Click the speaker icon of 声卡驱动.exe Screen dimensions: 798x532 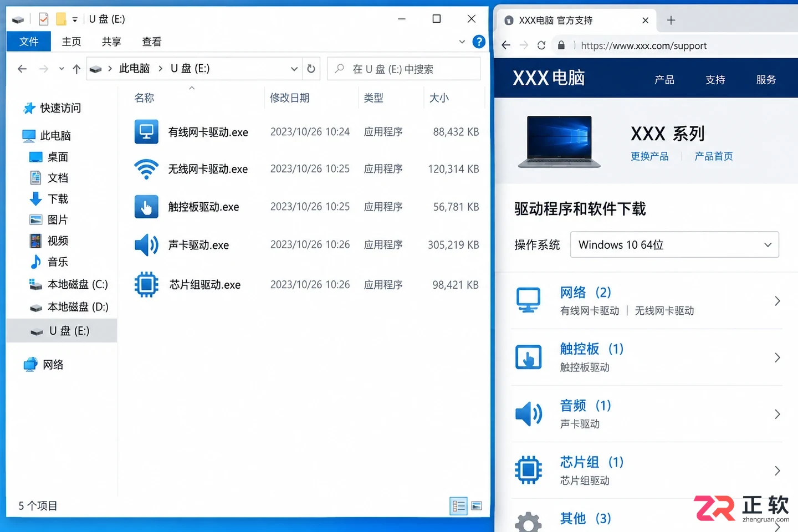(x=146, y=244)
